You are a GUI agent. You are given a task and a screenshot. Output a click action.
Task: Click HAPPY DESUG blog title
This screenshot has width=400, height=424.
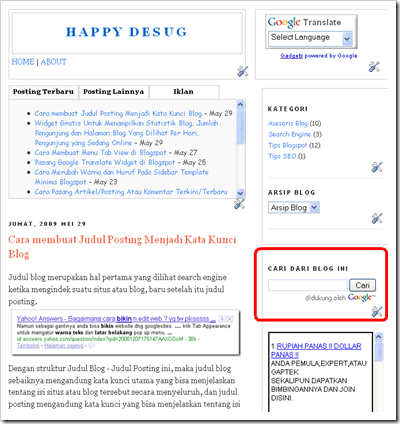(127, 32)
